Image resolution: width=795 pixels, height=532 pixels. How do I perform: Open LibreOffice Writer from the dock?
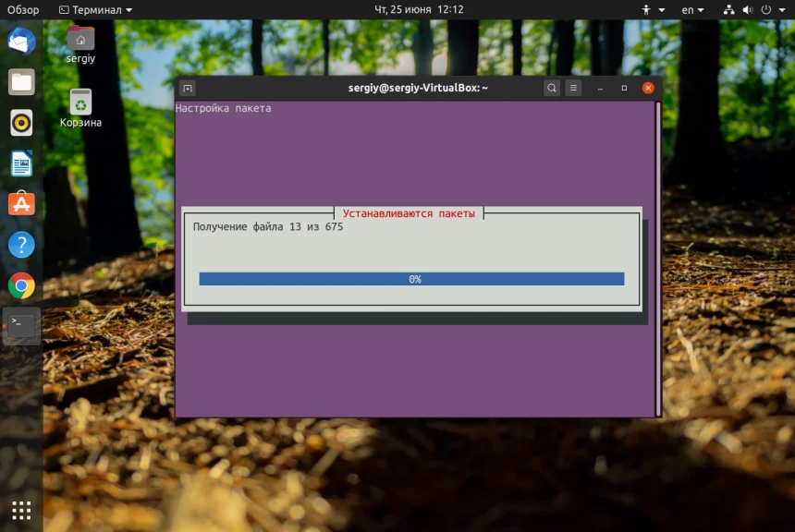[21, 163]
